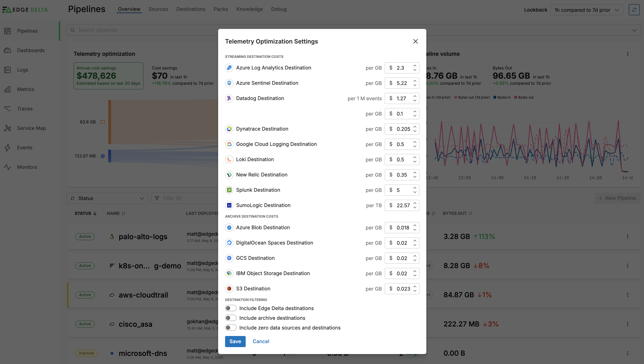Refresh the lookback data
644x364 pixels.
pos(634,10)
